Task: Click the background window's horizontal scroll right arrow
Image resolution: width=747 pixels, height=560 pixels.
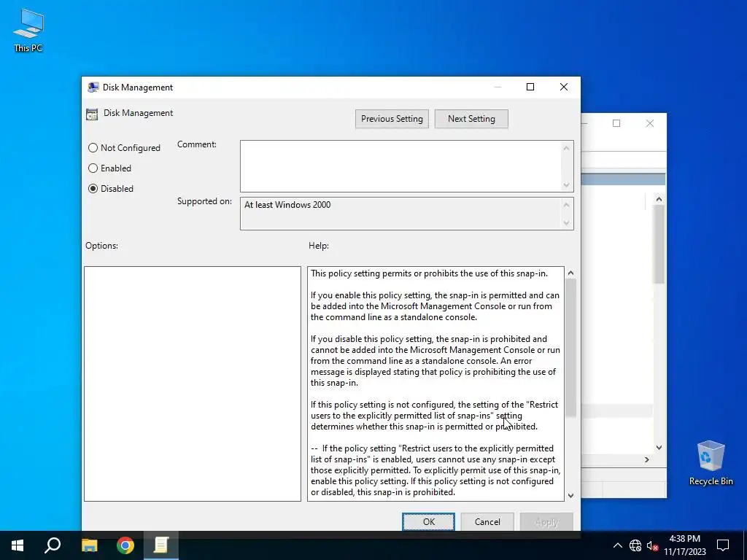Action: coord(646,459)
